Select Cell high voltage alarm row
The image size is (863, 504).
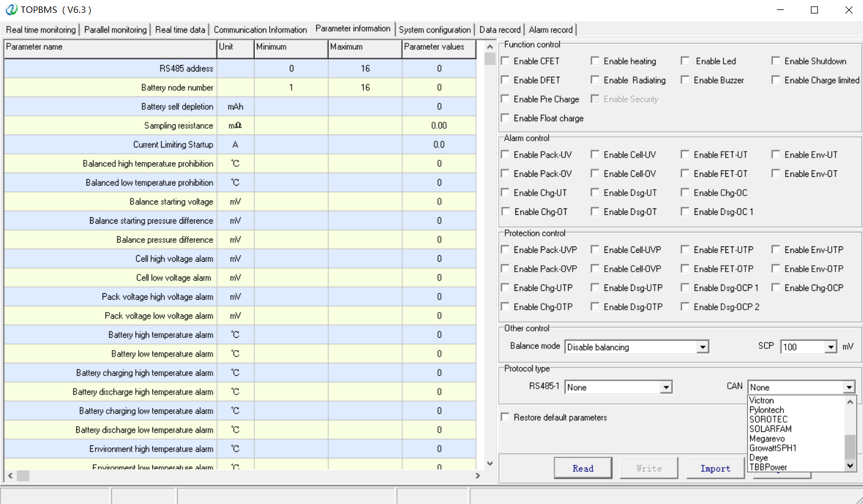(240, 259)
